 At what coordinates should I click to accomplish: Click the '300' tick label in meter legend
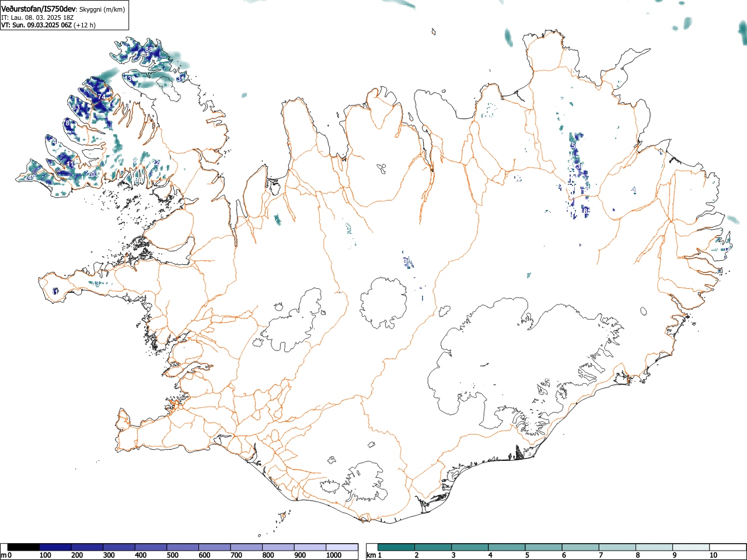click(x=109, y=555)
